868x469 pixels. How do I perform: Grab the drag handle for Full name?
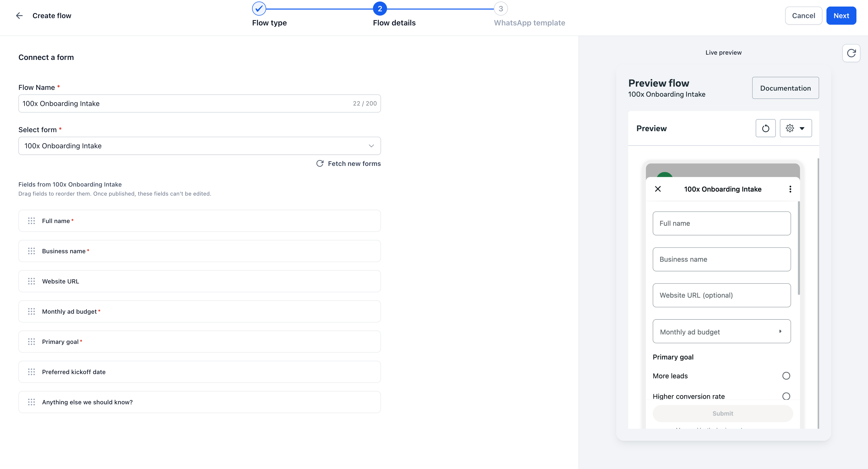click(31, 221)
